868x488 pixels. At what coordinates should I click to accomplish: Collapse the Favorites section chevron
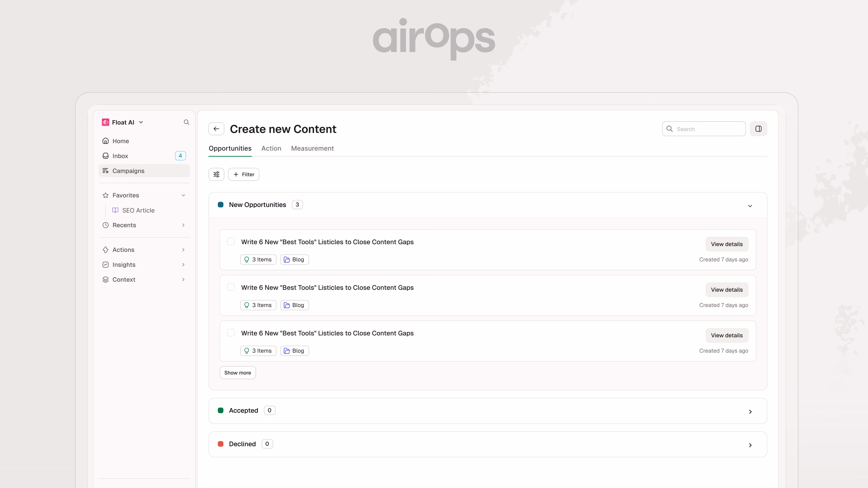point(183,195)
